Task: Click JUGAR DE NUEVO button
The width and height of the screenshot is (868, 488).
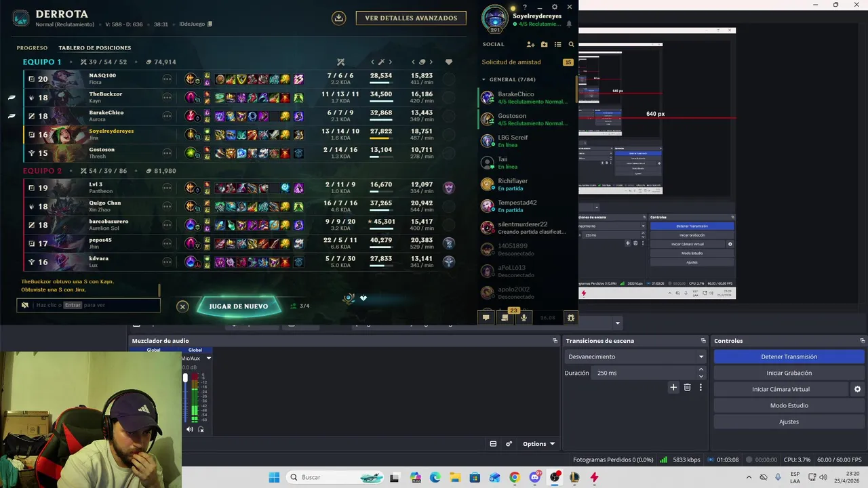Action: [238, 306]
